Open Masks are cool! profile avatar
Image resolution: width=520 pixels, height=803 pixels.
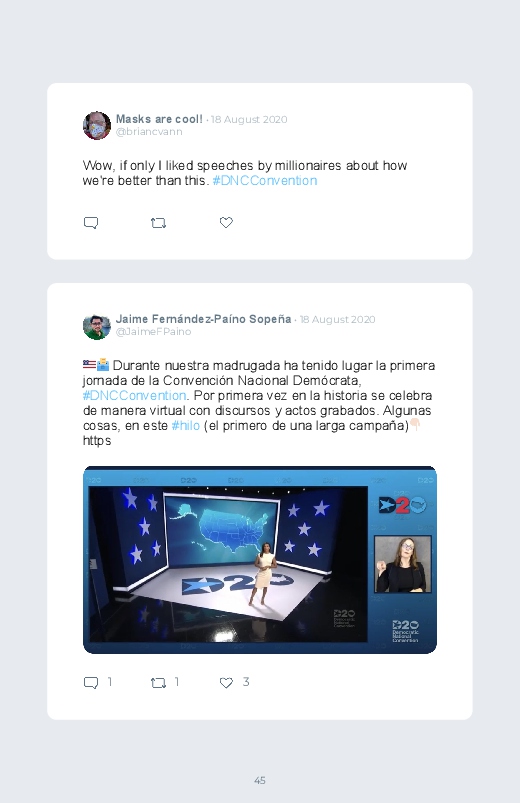[97, 125]
